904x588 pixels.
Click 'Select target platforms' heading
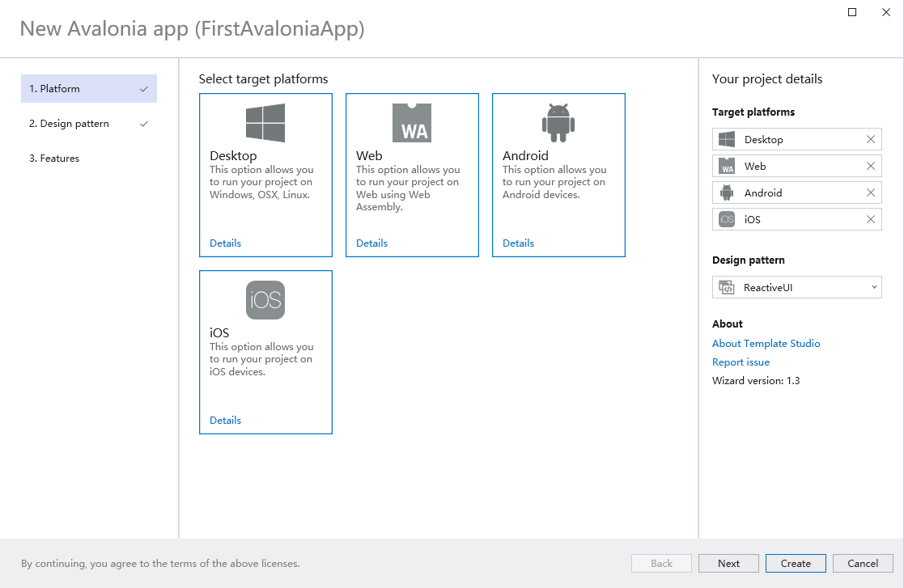click(x=264, y=79)
